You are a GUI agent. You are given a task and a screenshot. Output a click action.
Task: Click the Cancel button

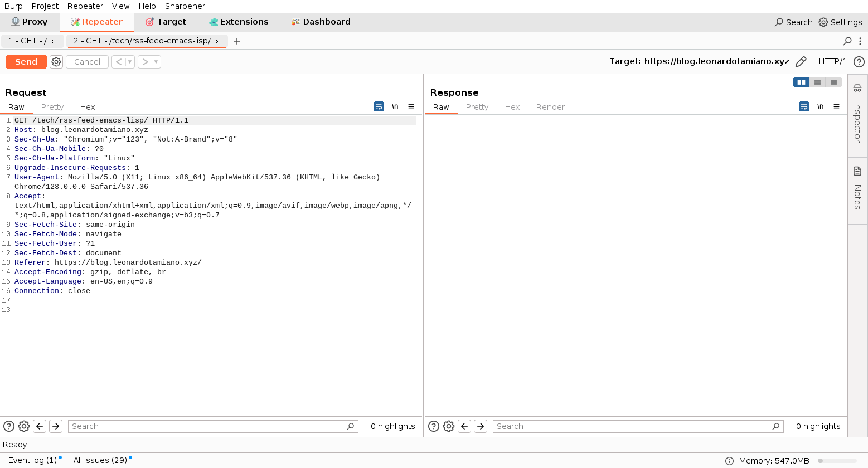click(87, 62)
